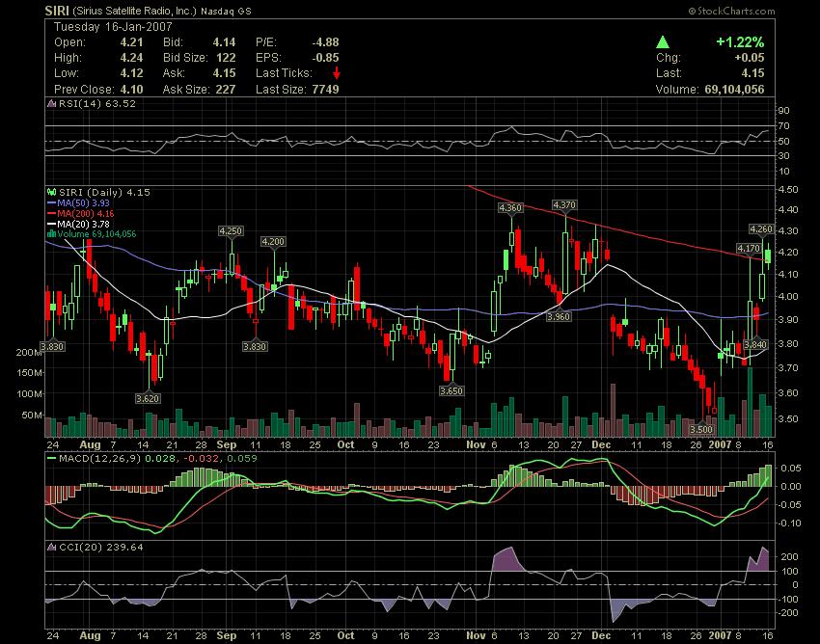
Task: Click the MACD(12,26,9) indicator label
Action: click(100, 459)
